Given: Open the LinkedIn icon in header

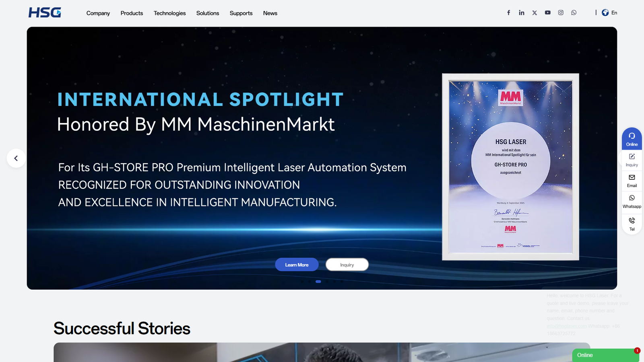Looking at the screenshot, I should click(521, 13).
